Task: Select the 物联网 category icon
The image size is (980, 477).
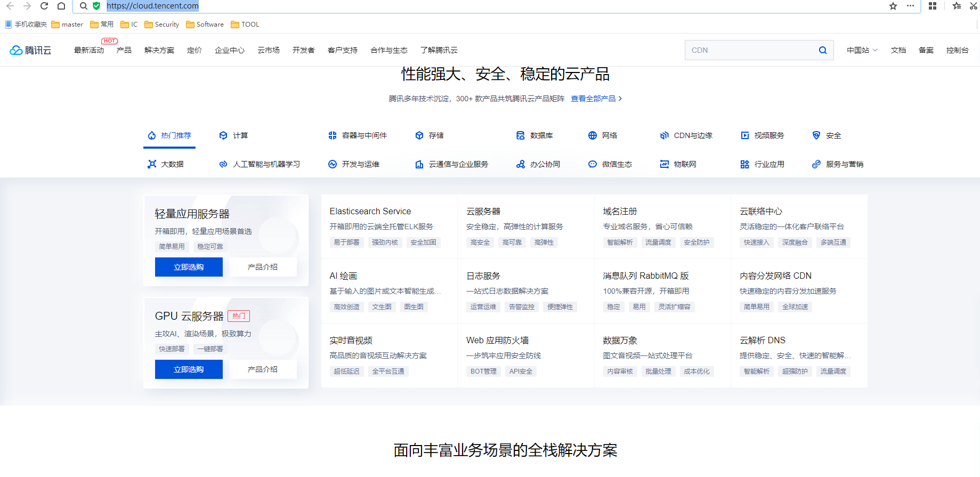Action: (x=665, y=164)
